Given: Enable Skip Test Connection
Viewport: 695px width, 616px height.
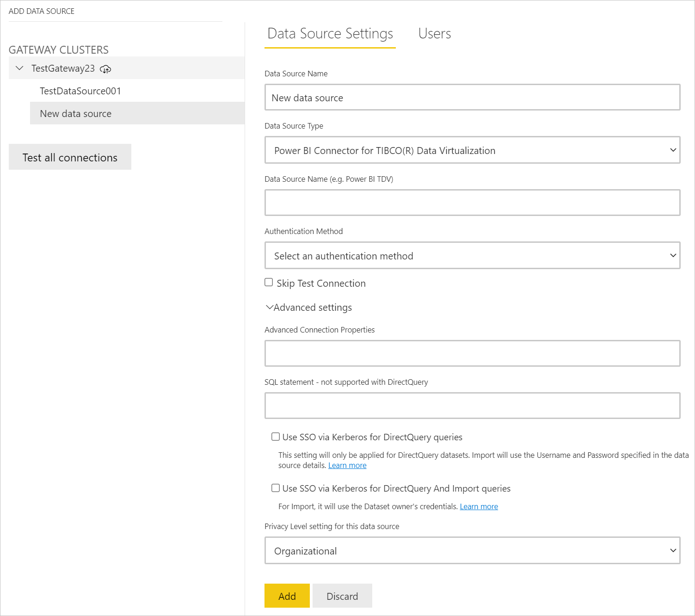Looking at the screenshot, I should point(269,282).
